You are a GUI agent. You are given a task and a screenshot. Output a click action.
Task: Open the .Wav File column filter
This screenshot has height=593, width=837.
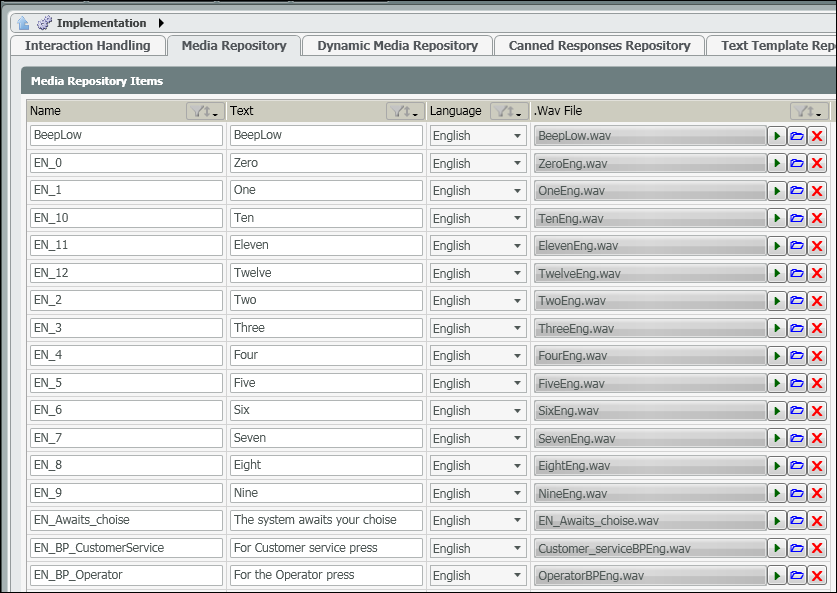pos(808,111)
